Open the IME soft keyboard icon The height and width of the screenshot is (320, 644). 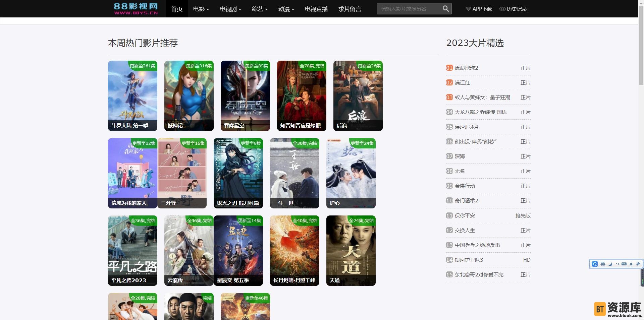[x=624, y=264]
